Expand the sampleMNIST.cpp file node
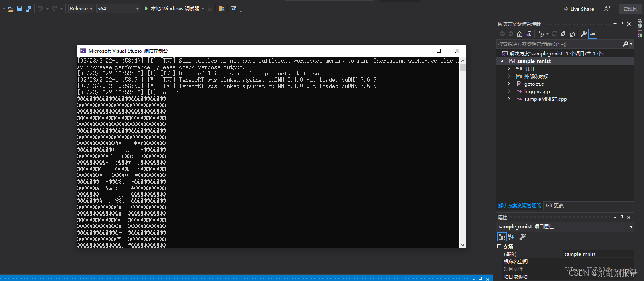The width and height of the screenshot is (644, 281). coord(509,99)
